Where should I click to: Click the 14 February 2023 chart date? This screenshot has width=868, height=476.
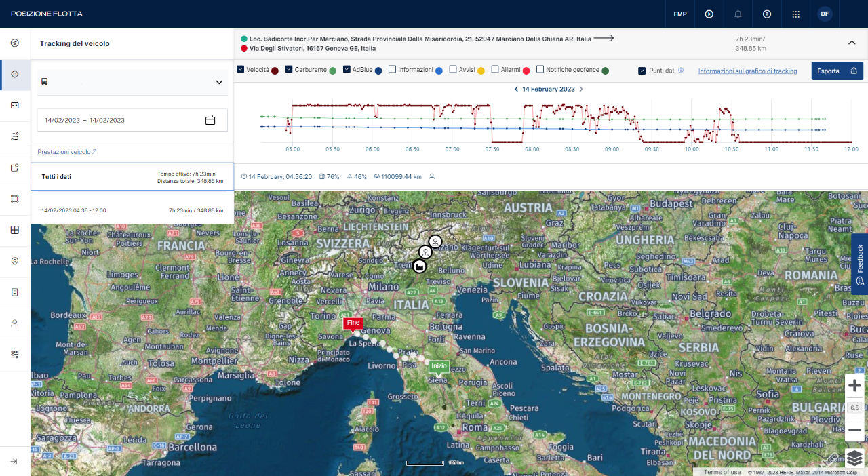[549, 89]
